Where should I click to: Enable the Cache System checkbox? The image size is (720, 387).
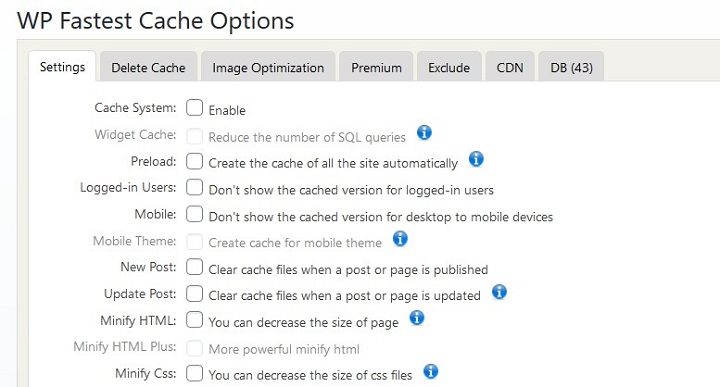(x=194, y=108)
